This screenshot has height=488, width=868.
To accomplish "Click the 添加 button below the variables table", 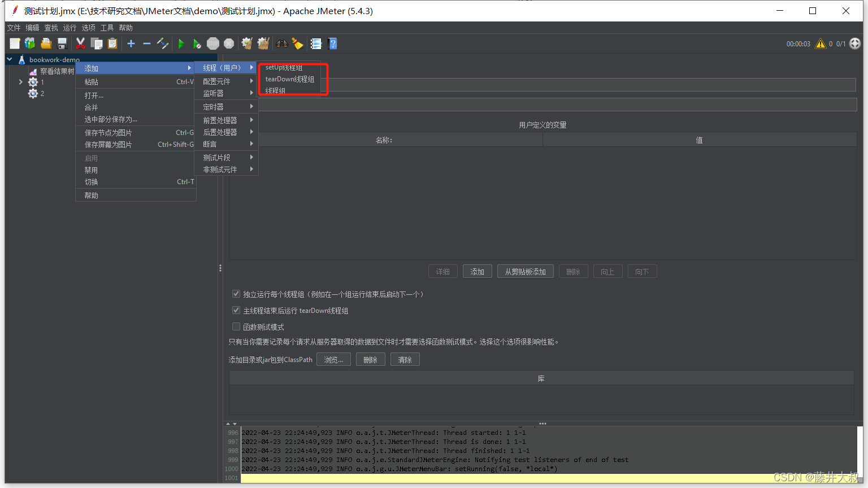I will tap(477, 272).
